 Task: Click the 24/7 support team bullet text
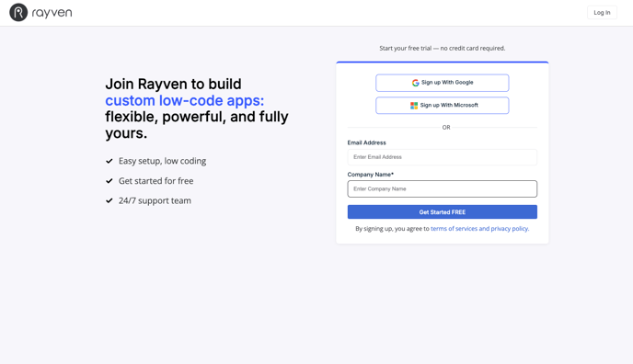(155, 200)
